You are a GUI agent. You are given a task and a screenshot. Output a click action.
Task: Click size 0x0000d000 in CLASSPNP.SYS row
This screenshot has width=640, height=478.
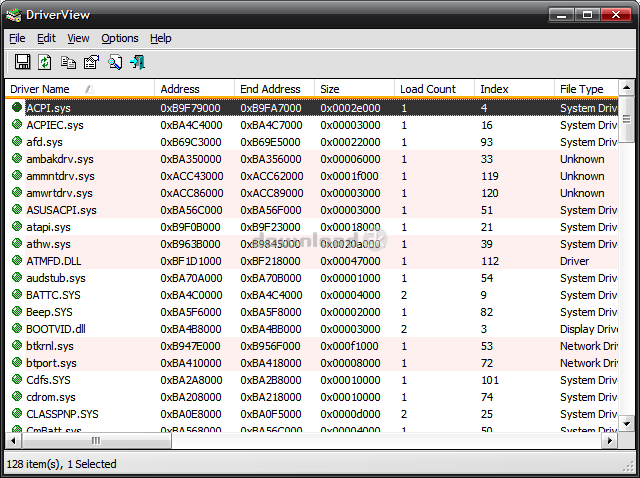point(350,414)
